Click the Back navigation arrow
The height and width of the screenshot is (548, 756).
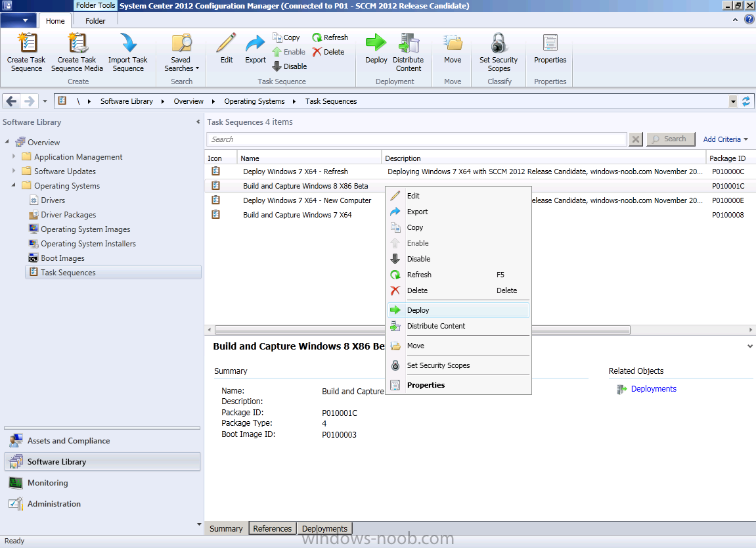pos(12,101)
